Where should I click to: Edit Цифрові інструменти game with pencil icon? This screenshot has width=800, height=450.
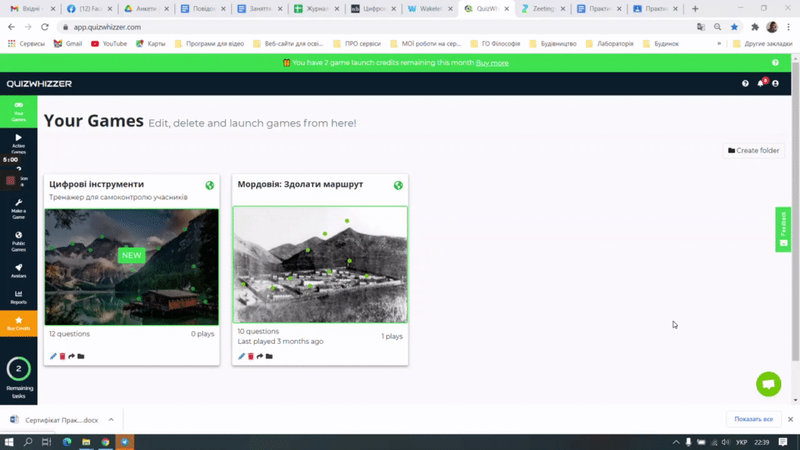pos(54,357)
